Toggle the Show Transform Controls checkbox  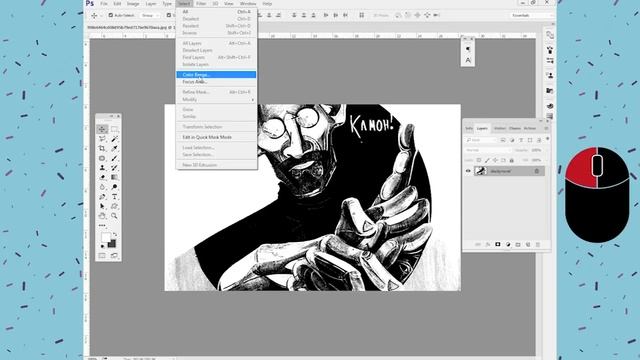click(169, 15)
